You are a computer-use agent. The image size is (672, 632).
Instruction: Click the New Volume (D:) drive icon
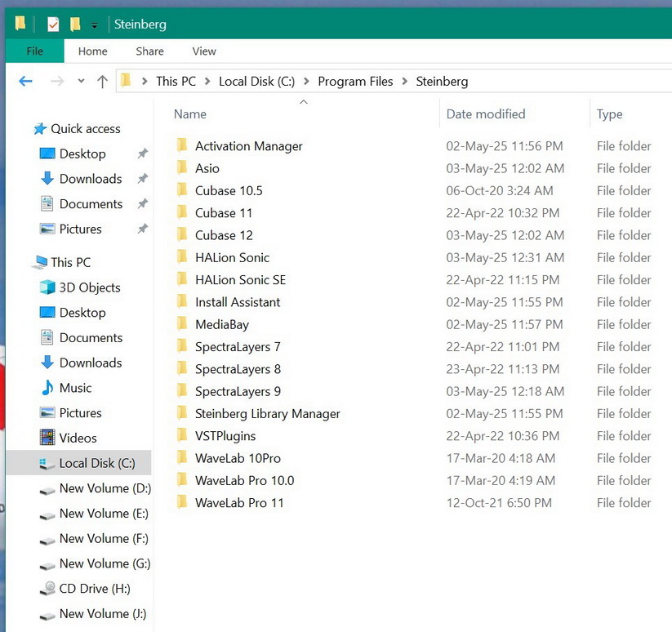pos(47,490)
